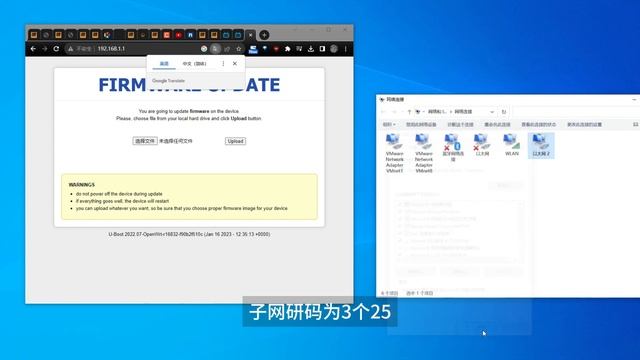Go back in the Chrome browser
The width and height of the screenshot is (640, 360).
pyautogui.click(x=33, y=49)
